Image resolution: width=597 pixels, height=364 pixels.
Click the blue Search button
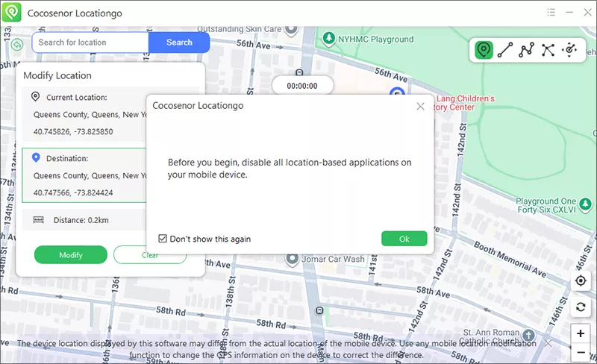click(x=179, y=43)
